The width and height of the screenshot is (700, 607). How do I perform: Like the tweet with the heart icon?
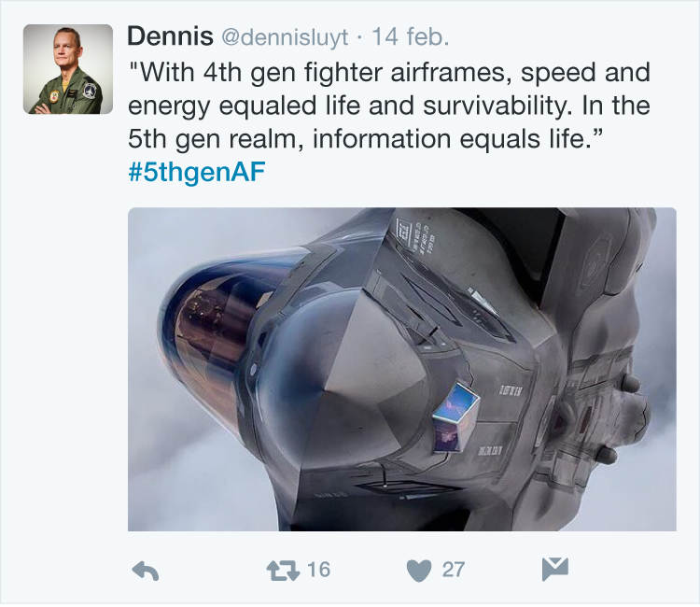(x=422, y=569)
